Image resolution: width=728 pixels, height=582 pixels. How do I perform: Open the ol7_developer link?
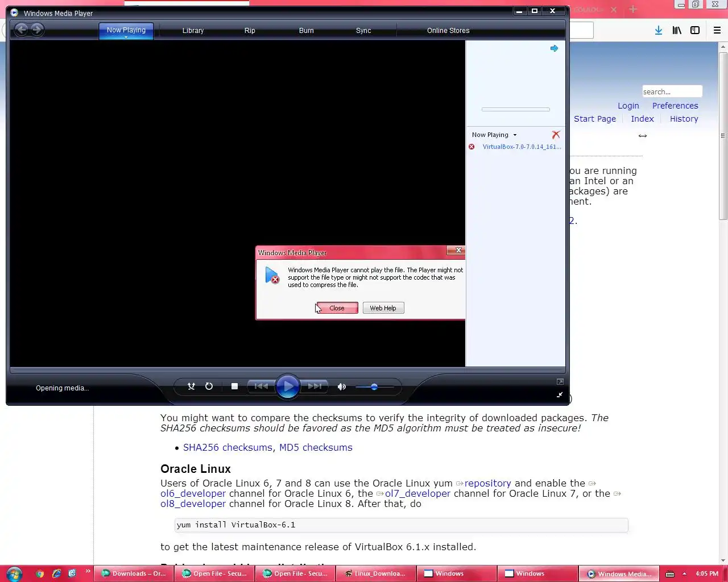[417, 493]
